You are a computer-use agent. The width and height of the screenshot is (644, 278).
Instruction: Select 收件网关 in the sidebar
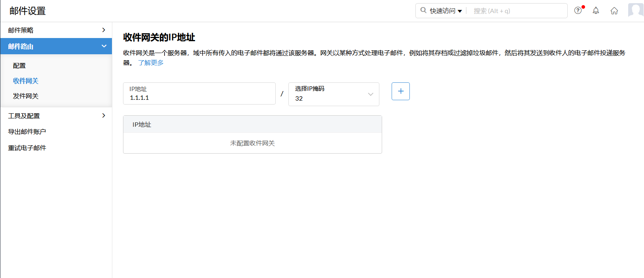[x=26, y=81]
